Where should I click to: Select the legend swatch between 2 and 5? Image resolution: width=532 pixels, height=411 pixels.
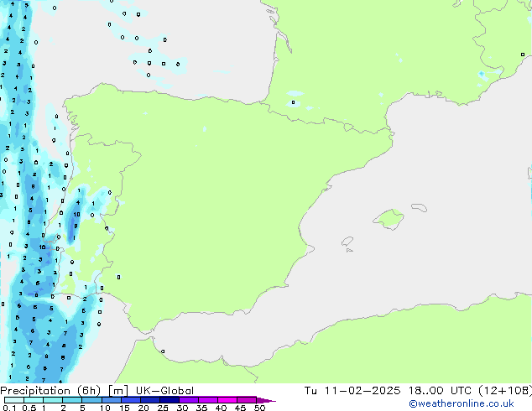pyautogui.click(x=72, y=400)
